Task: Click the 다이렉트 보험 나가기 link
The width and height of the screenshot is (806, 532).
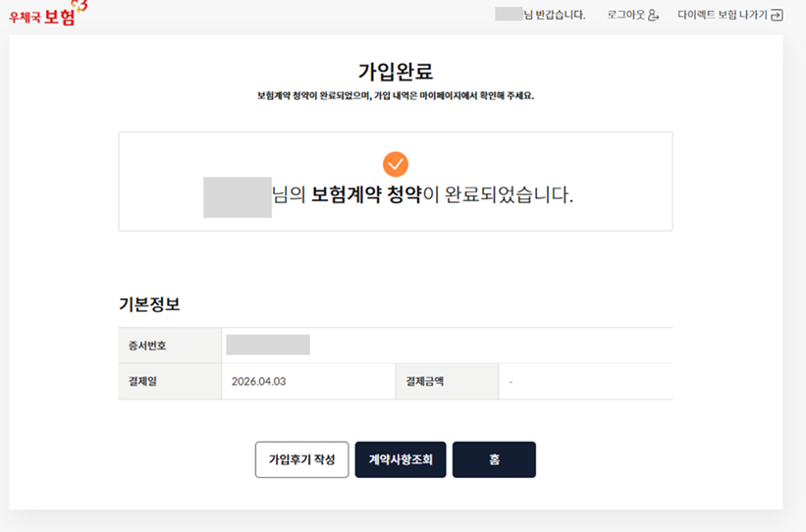Action: pyautogui.click(x=730, y=15)
